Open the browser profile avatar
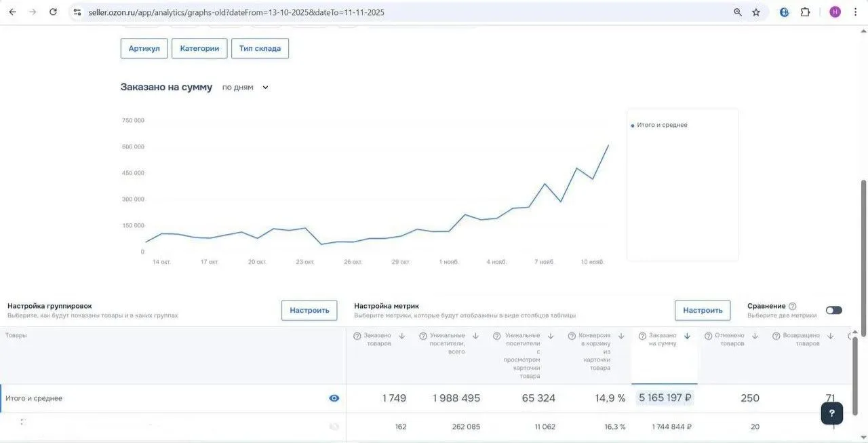Image resolution: width=868 pixels, height=443 pixels. click(x=835, y=12)
